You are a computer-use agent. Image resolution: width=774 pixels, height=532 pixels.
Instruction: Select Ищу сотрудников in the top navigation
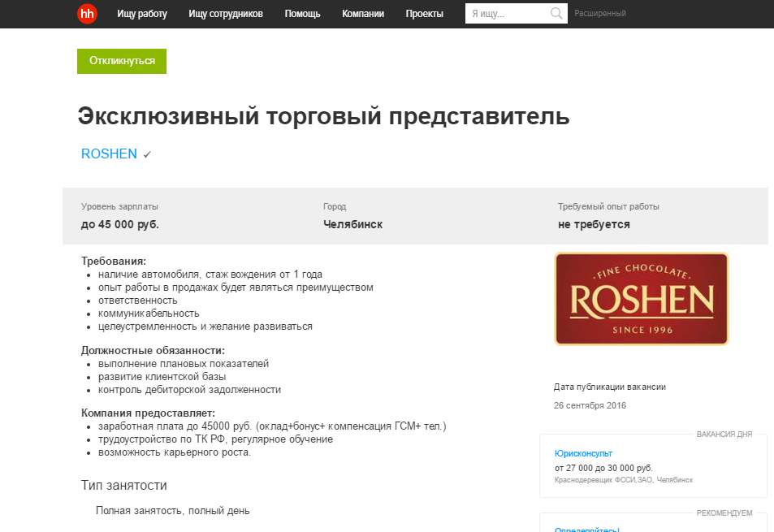click(x=226, y=14)
